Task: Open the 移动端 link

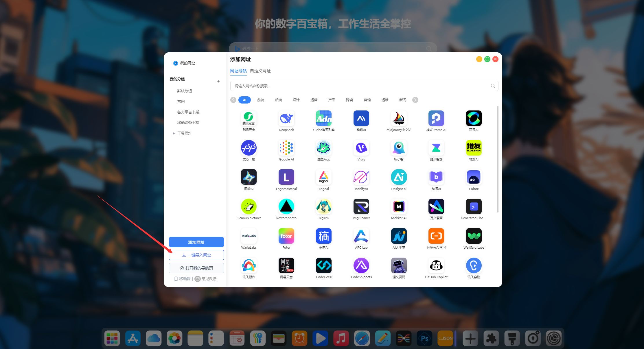Action: coord(182,279)
